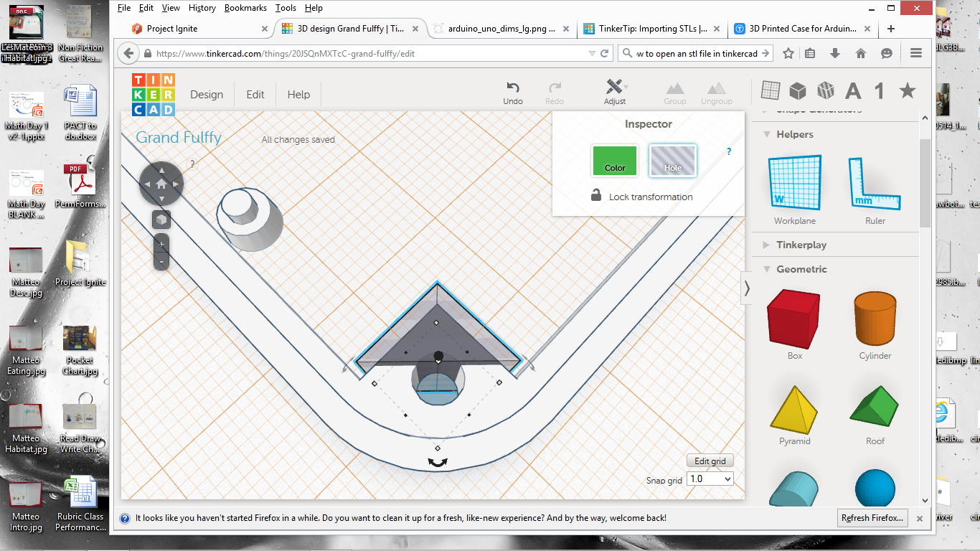This screenshot has width=980, height=551.
Task: Pick the blue Sphere shape
Action: (x=875, y=489)
